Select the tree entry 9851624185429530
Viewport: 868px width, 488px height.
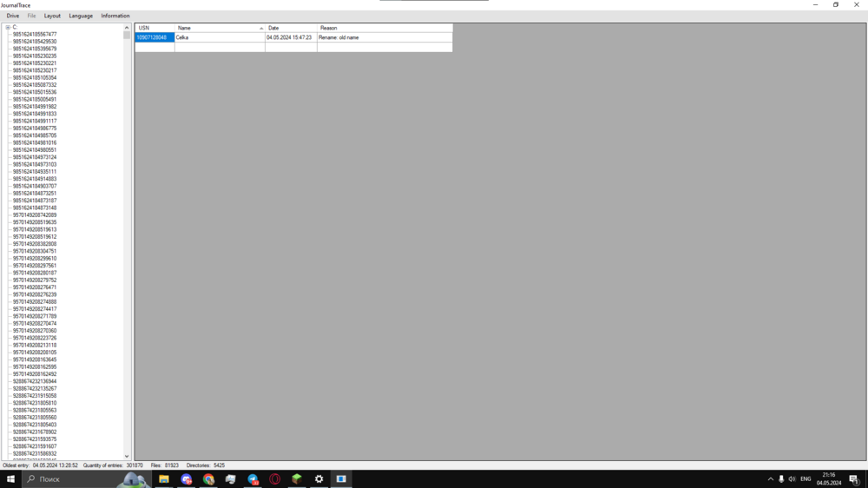[x=35, y=42]
